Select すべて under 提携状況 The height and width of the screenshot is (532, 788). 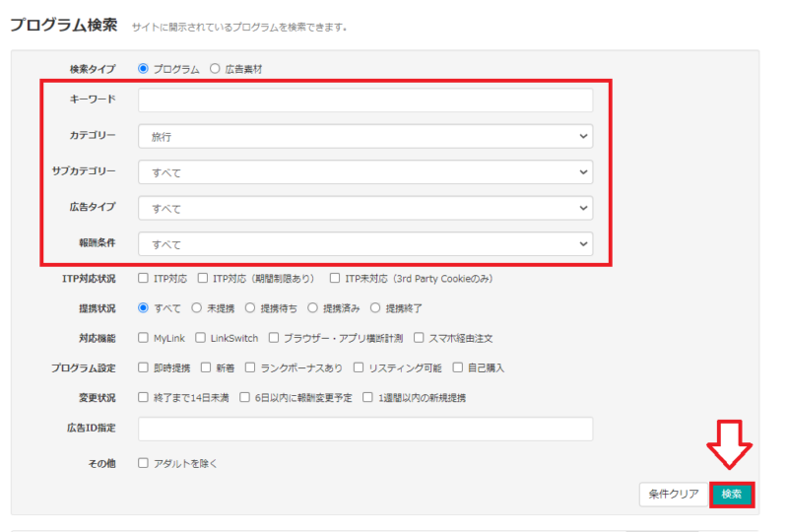pyautogui.click(x=143, y=307)
